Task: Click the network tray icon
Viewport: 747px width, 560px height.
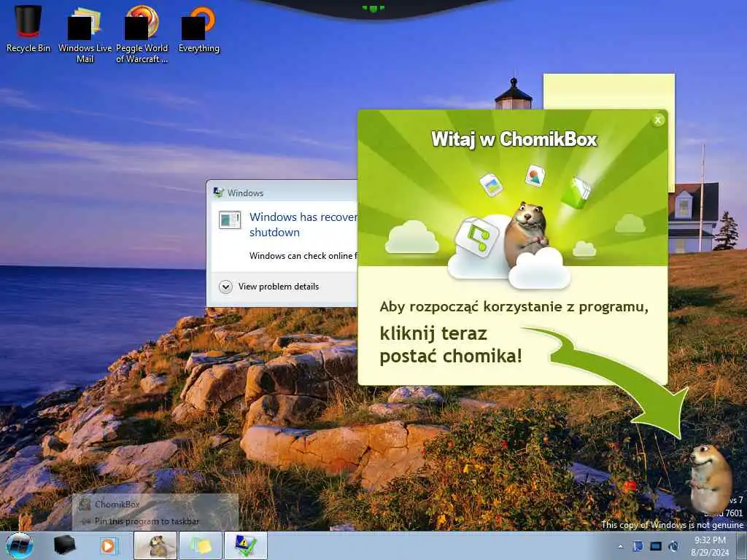Action: 656,546
